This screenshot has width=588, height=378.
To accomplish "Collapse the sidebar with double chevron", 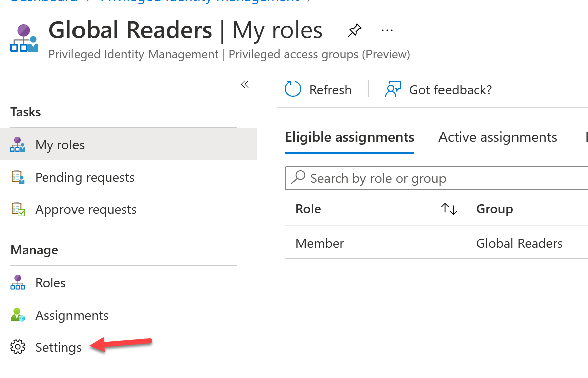I will click(x=245, y=84).
